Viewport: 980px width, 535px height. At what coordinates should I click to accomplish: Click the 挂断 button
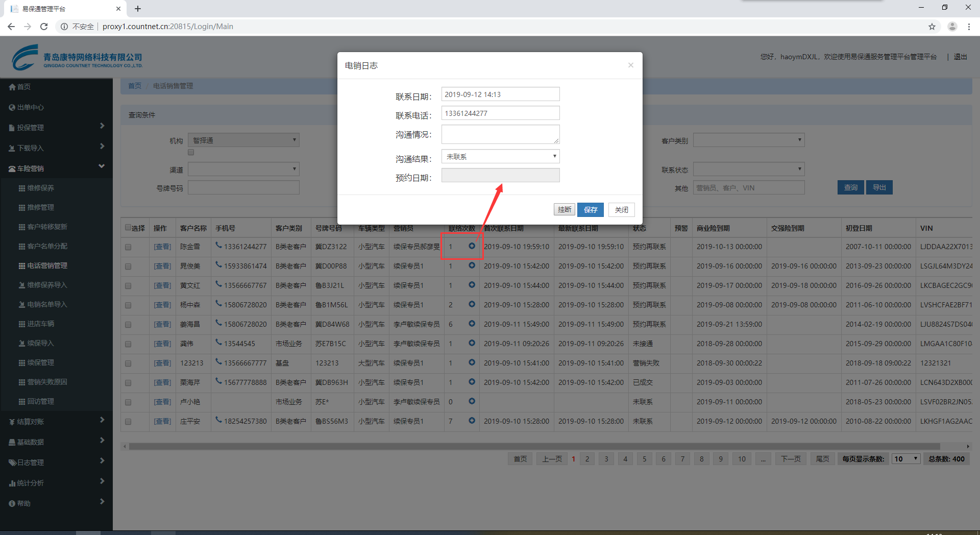tap(565, 209)
